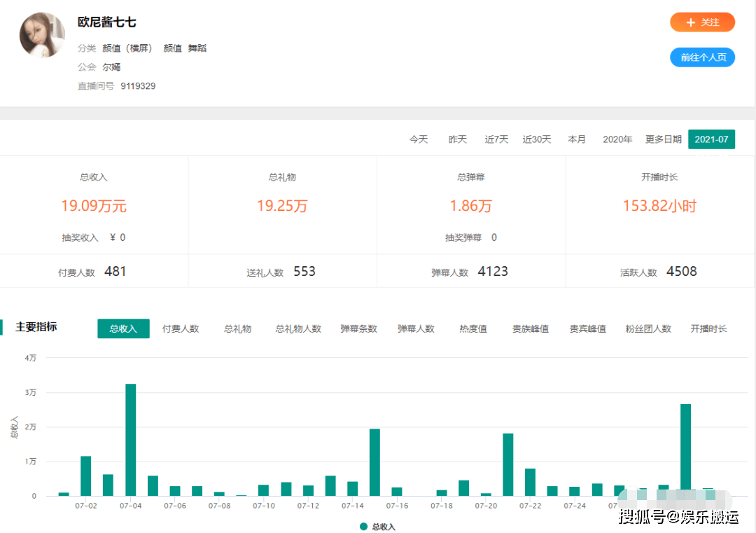
Task: Open the 更多日期 date picker
Action: (x=663, y=139)
